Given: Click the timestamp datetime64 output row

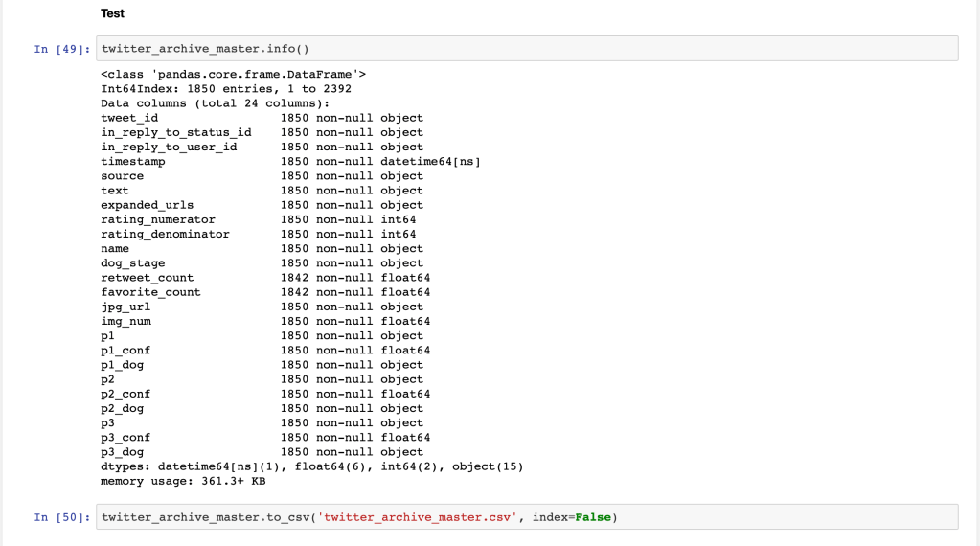Looking at the screenshot, I should [290, 161].
